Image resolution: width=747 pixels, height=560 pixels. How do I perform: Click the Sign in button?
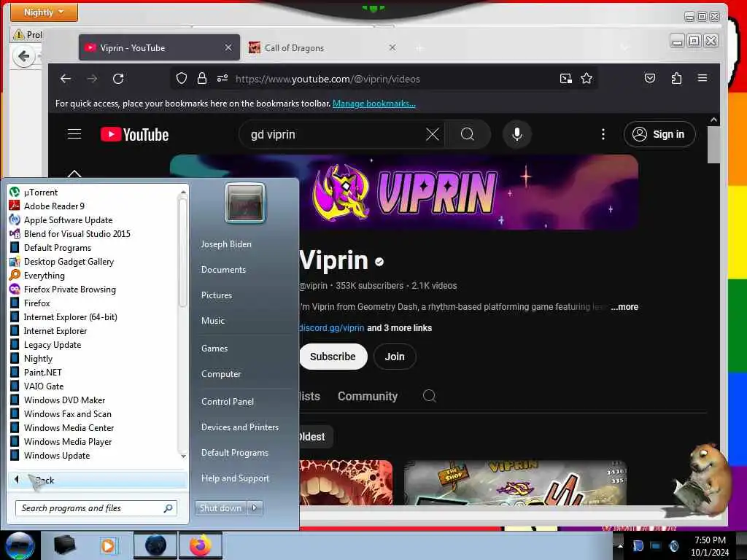tap(659, 134)
